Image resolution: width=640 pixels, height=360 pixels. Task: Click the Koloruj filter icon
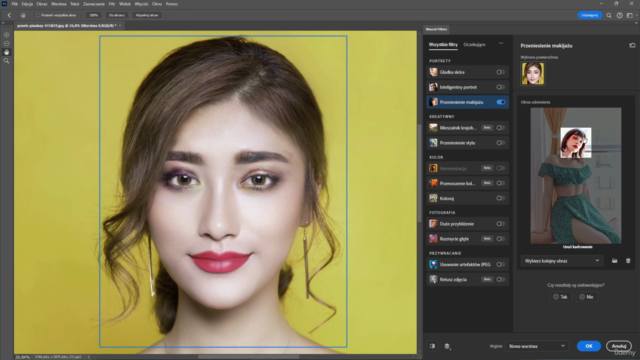click(x=433, y=198)
